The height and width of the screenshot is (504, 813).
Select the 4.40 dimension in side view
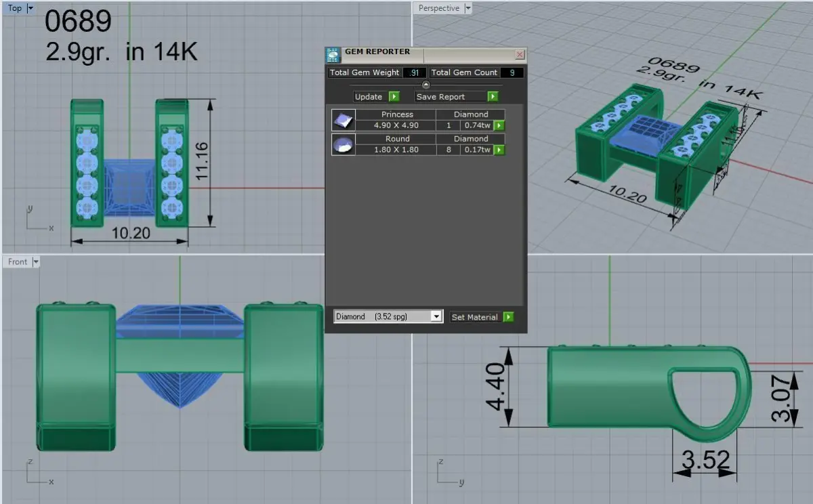click(x=495, y=386)
